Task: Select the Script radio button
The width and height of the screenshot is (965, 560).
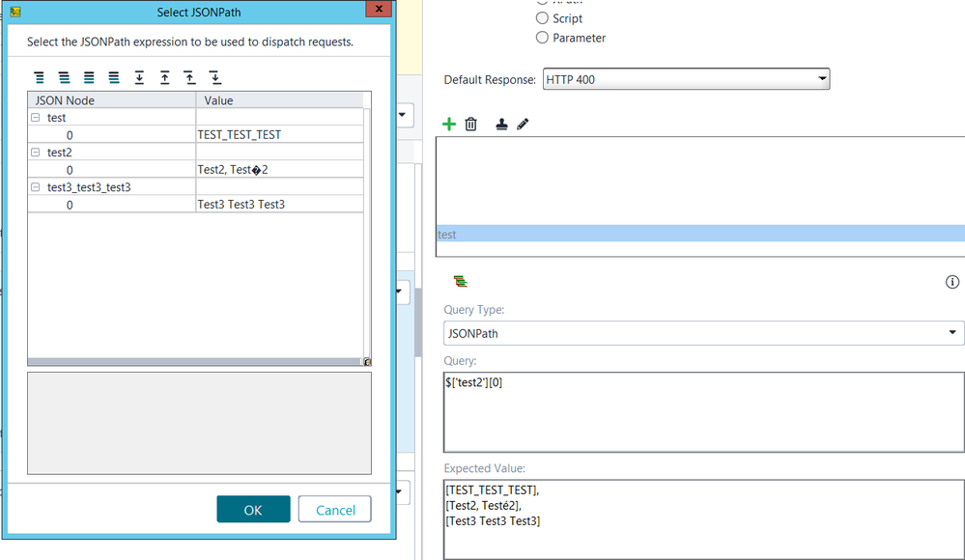Action: tap(542, 18)
